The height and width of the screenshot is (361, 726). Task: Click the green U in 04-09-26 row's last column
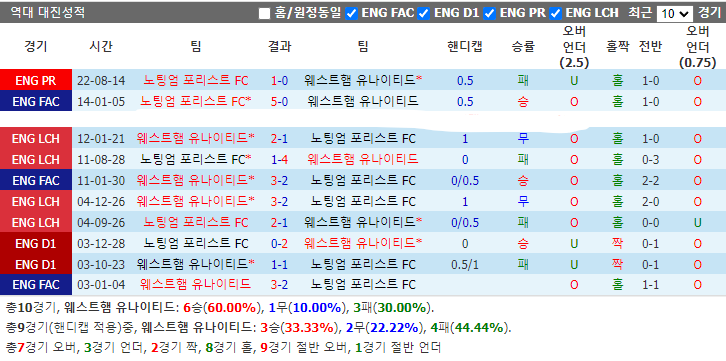tap(698, 223)
